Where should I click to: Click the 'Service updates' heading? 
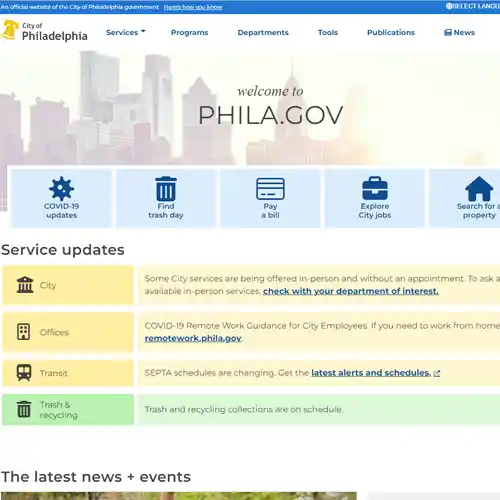(63, 250)
